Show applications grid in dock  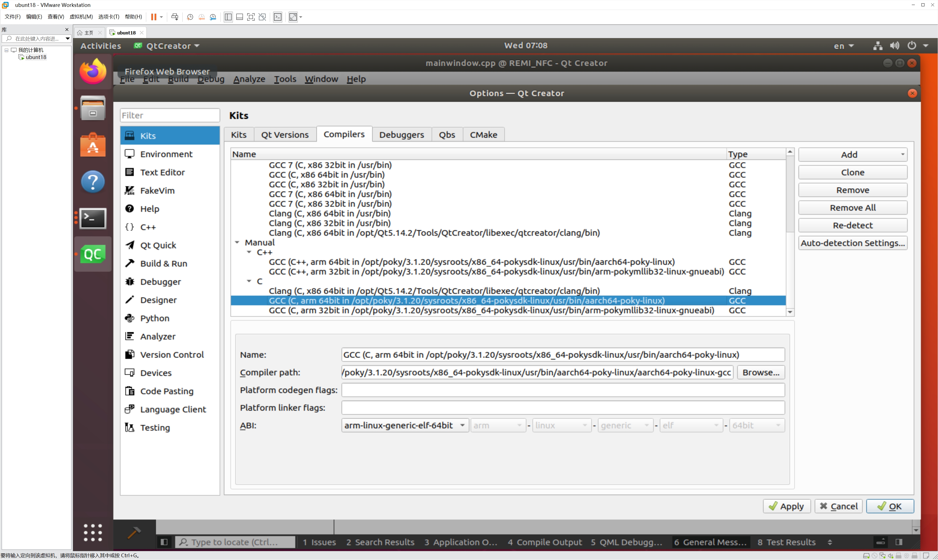93,532
